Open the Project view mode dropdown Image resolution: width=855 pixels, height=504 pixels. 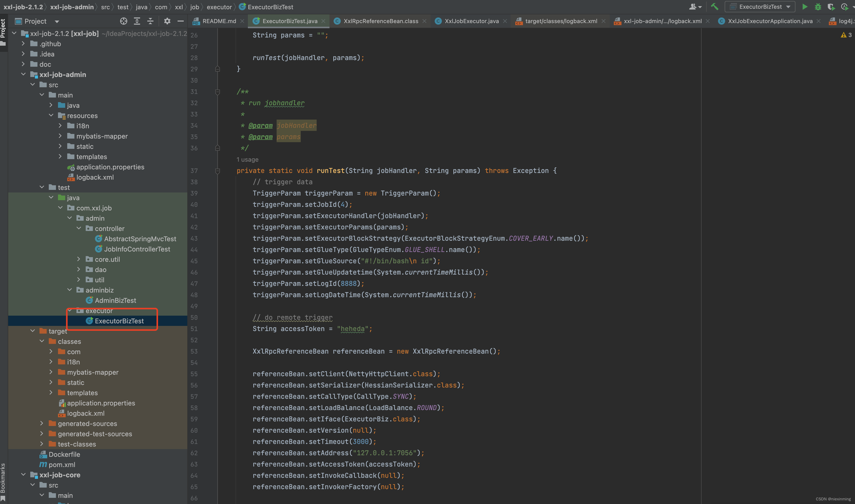57,21
